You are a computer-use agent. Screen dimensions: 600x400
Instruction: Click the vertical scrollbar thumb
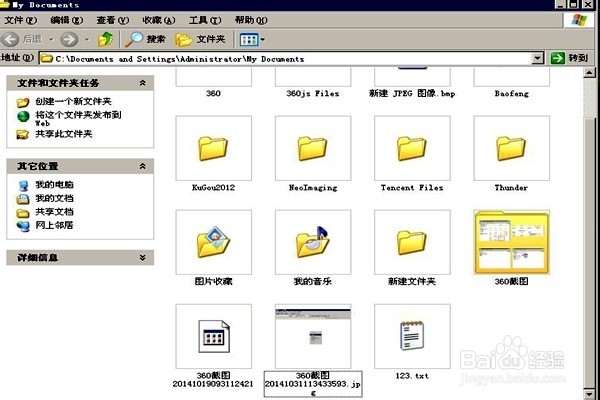point(589,251)
